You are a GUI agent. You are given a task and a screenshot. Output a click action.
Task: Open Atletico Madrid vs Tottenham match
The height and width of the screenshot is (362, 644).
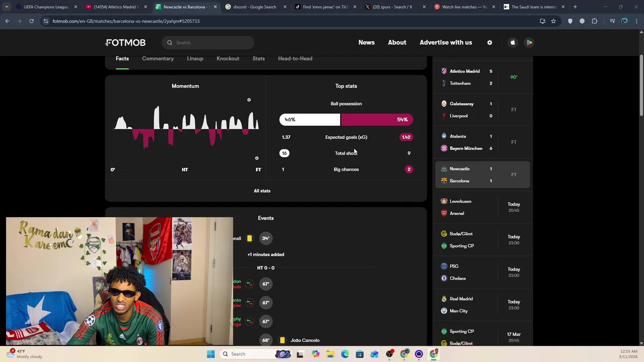tap(481, 77)
